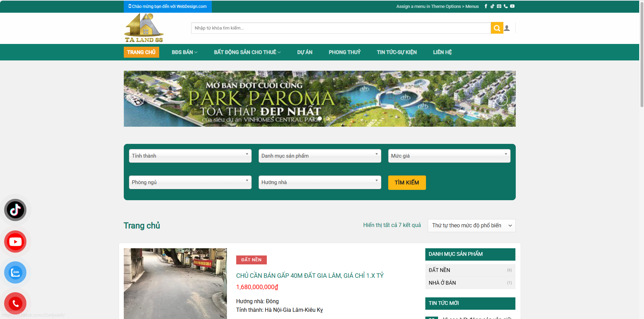
Task: Click 'Hiển thị tất cả 7 kết quả' text
Action: pos(392,225)
